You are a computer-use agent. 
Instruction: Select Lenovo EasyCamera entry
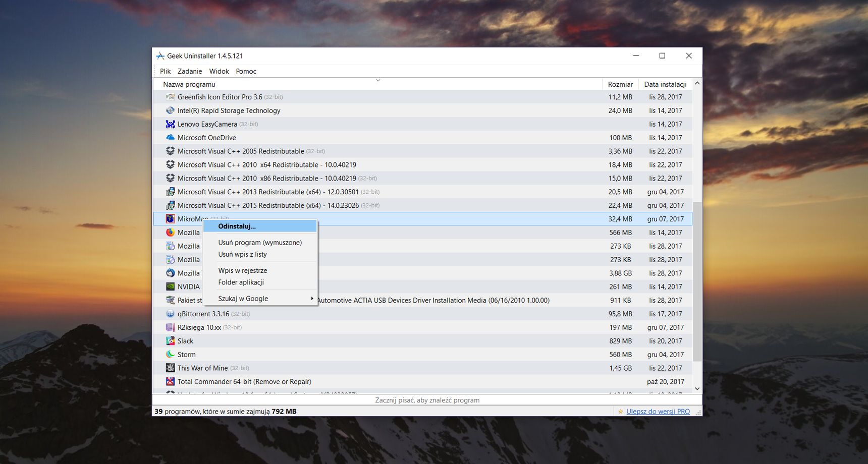point(423,124)
